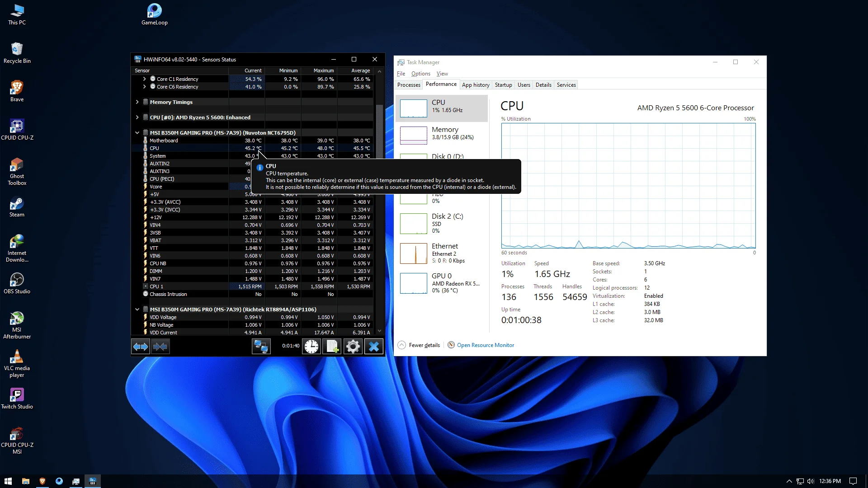This screenshot has width=868, height=488.
Task: Select Ethernet in the Performance sidebar
Action: click(442, 253)
